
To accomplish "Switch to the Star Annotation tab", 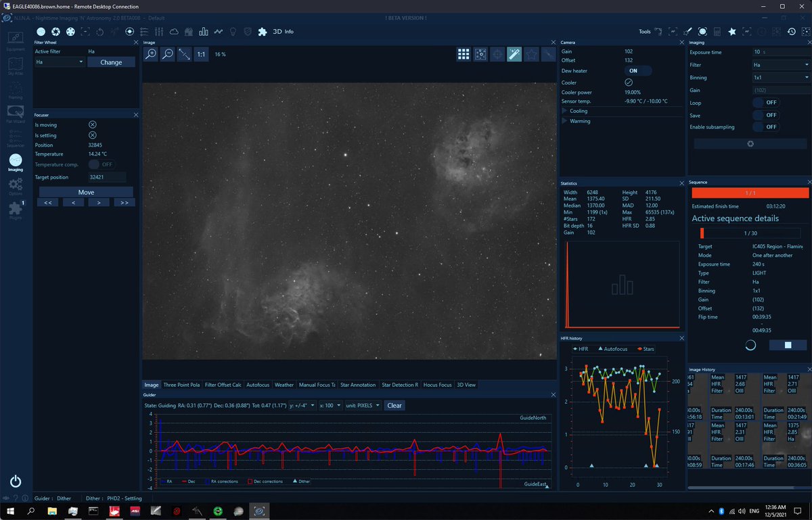I will (358, 385).
